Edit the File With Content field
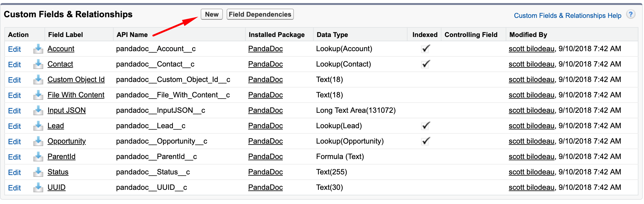The height and width of the screenshot is (204, 644). (15, 96)
